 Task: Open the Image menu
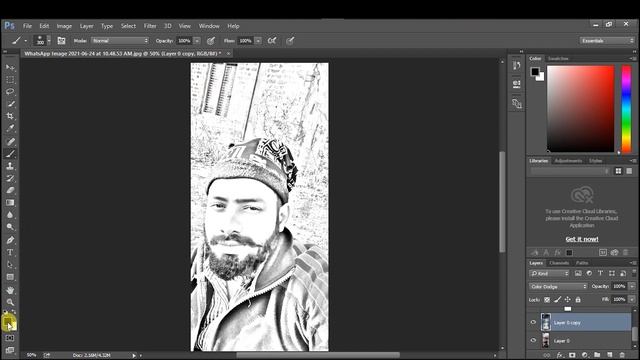click(x=64, y=26)
